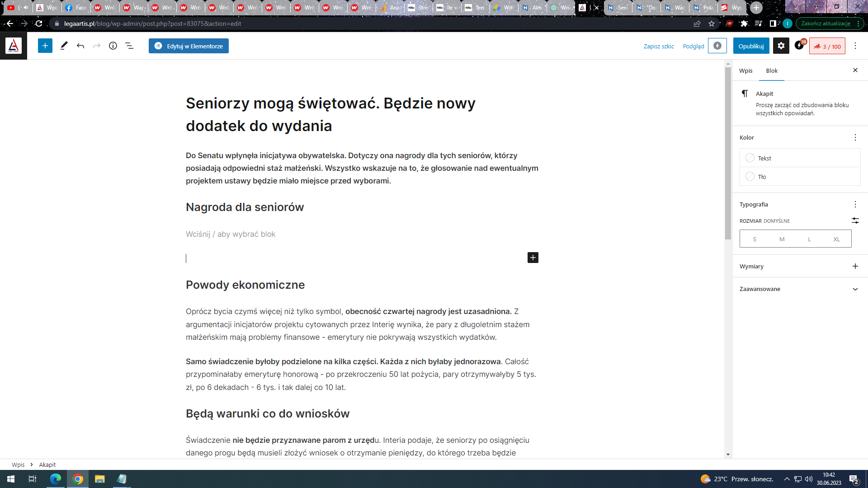Click the Opublikuj button

tap(751, 46)
